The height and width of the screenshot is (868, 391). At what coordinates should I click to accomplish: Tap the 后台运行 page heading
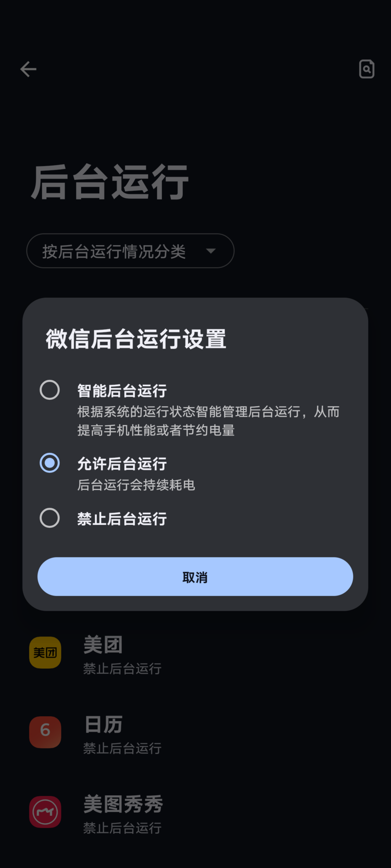tap(110, 182)
